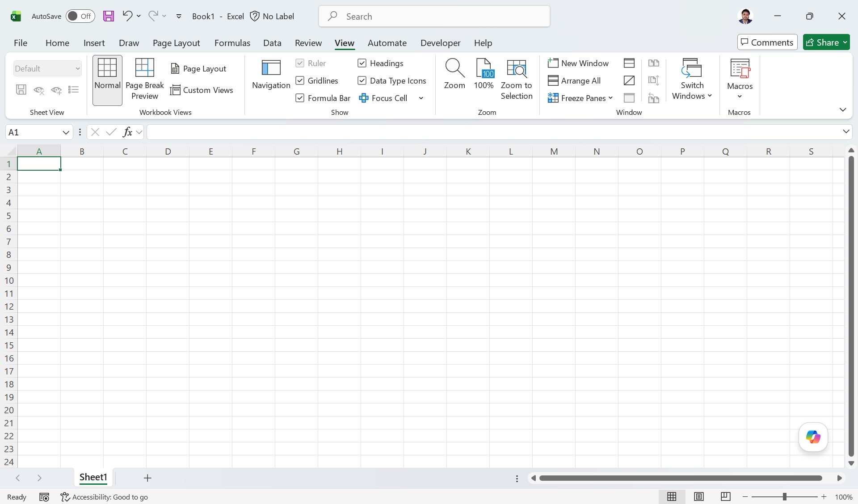The width and height of the screenshot is (858, 504).
Task: Click zoom in plus button
Action: point(824,497)
